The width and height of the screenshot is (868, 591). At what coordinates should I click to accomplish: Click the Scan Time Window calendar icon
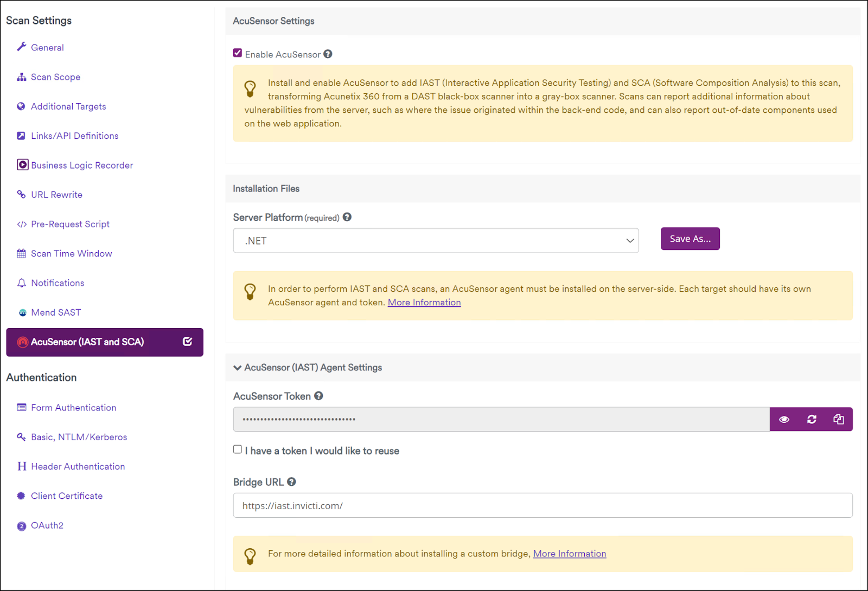pyautogui.click(x=21, y=253)
